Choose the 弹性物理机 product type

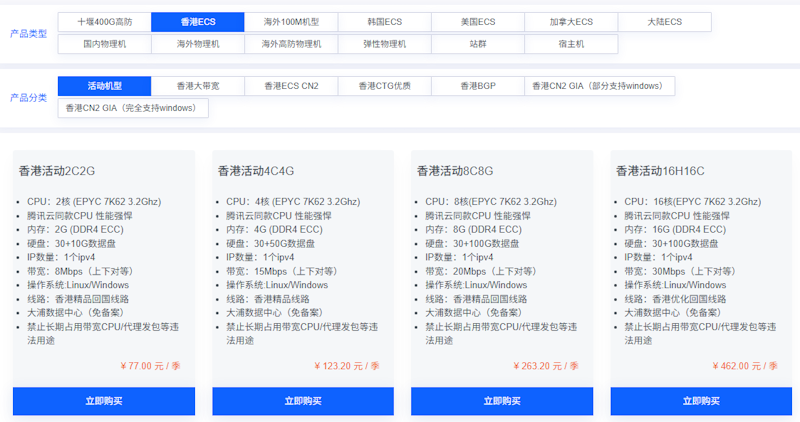(385, 44)
